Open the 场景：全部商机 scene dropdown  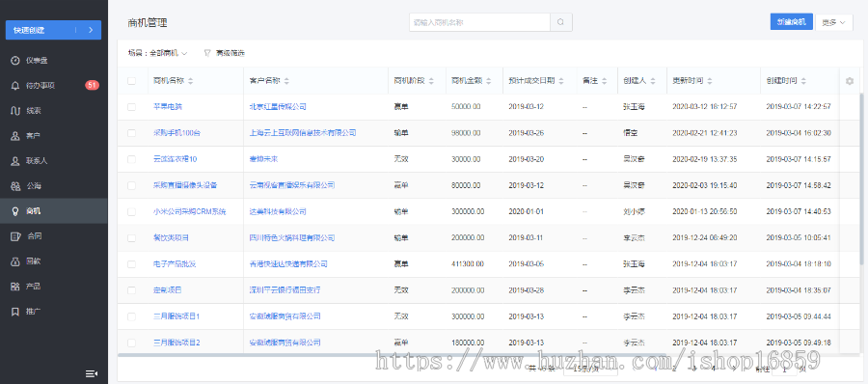coord(158,53)
